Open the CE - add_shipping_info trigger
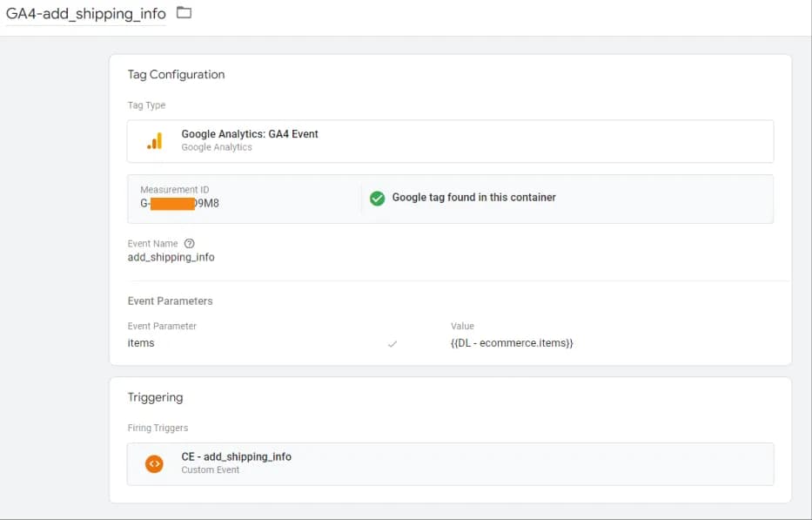The height and width of the screenshot is (520, 812). coord(450,464)
